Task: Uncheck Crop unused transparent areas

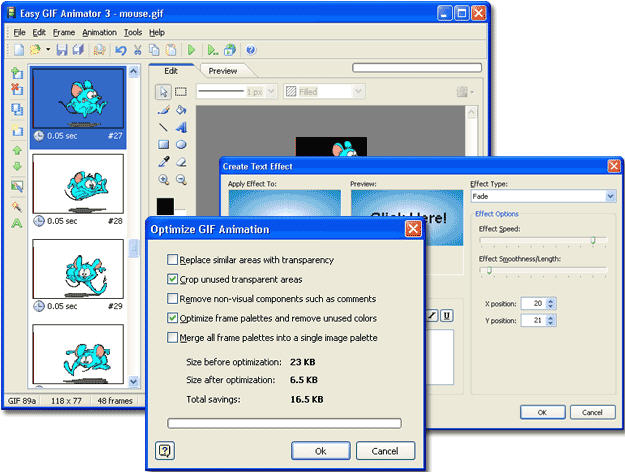Action: pos(172,279)
